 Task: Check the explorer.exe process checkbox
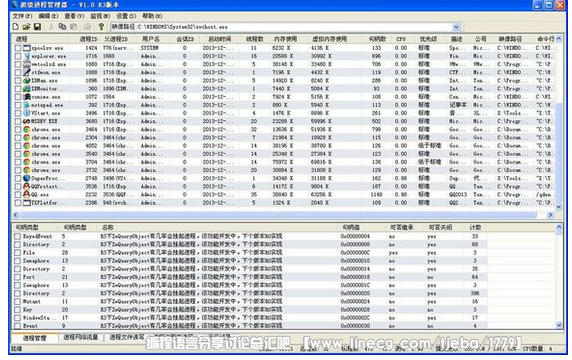(x=18, y=56)
